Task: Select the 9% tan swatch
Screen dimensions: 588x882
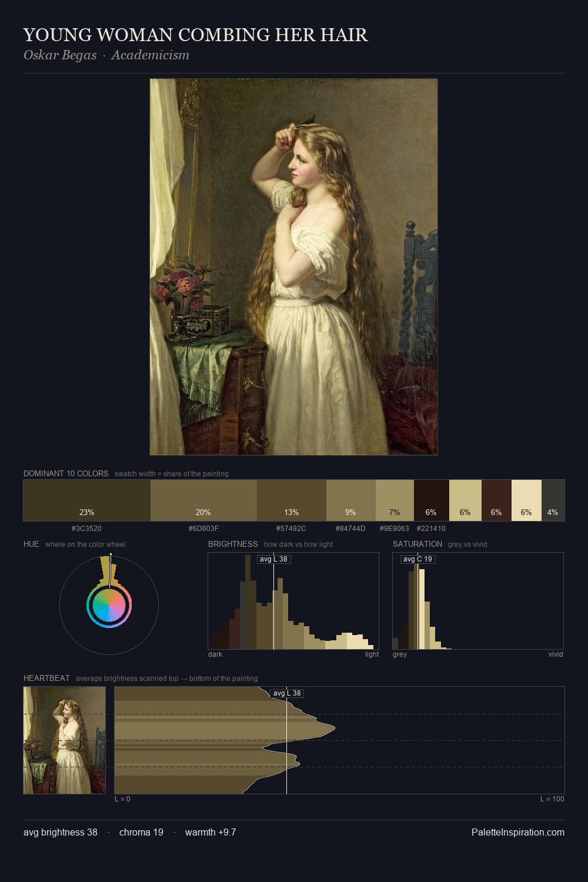Action: pyautogui.click(x=350, y=500)
